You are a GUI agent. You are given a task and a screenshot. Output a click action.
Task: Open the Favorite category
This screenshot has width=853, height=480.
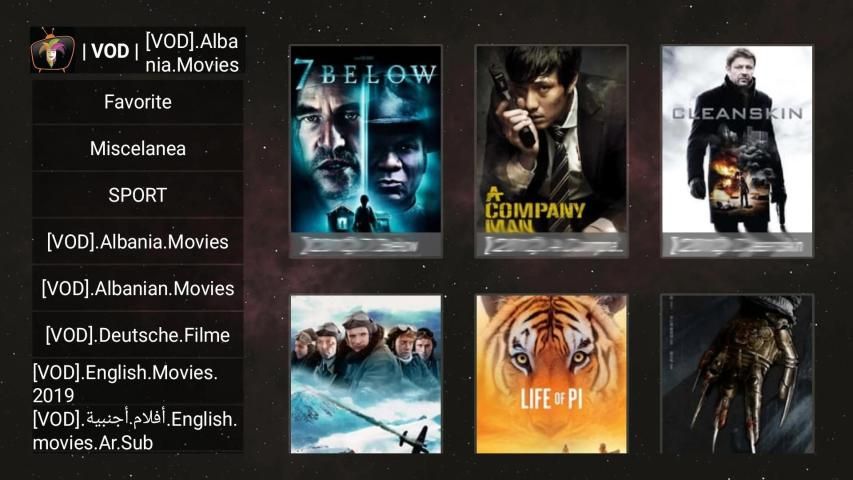click(138, 102)
